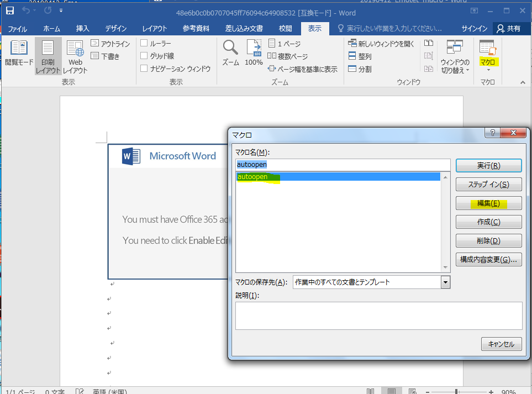Open the Zoom (ズーム) dialog
The width and height of the screenshot is (532, 394).
[230, 52]
